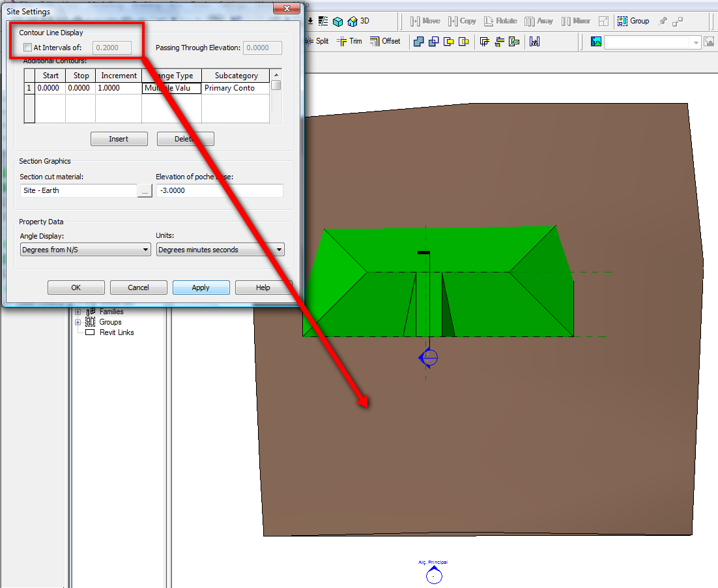The image size is (718, 588).
Task: Click the Group tool
Action: (x=633, y=21)
